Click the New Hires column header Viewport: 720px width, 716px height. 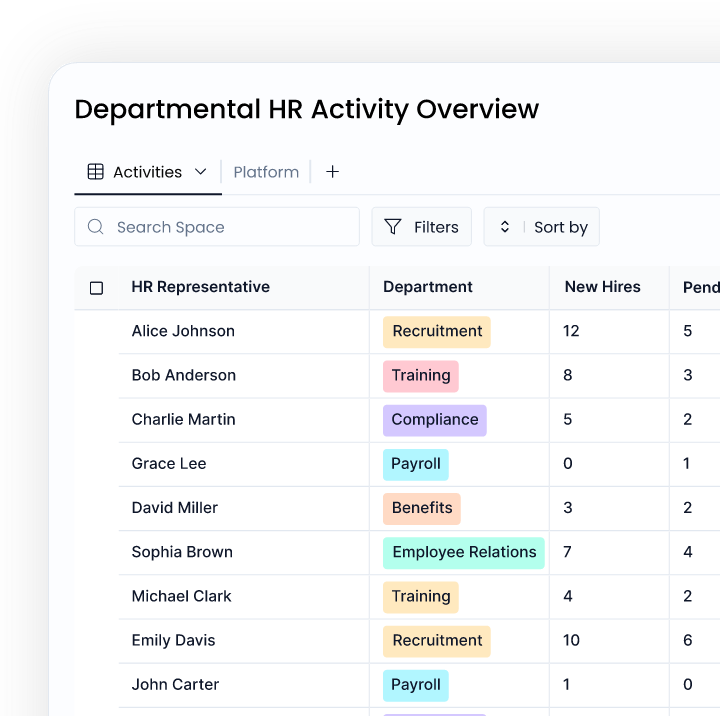[x=602, y=287]
